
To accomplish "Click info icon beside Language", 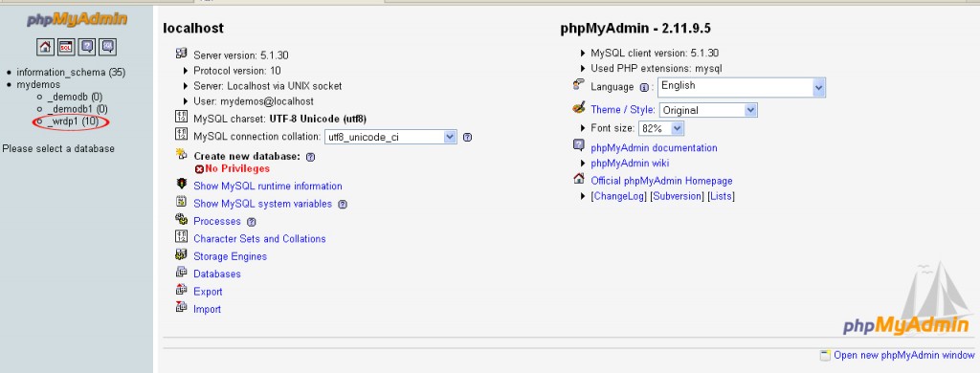I will click(x=644, y=88).
